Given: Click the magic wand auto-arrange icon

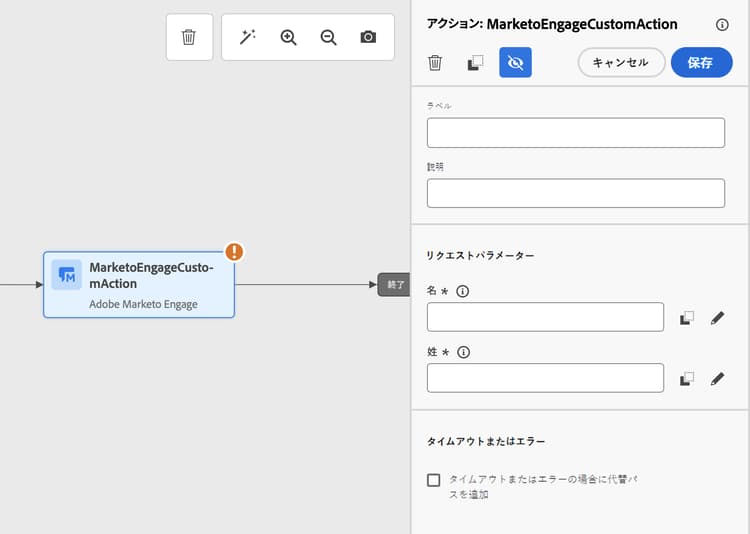Looking at the screenshot, I should tap(248, 37).
